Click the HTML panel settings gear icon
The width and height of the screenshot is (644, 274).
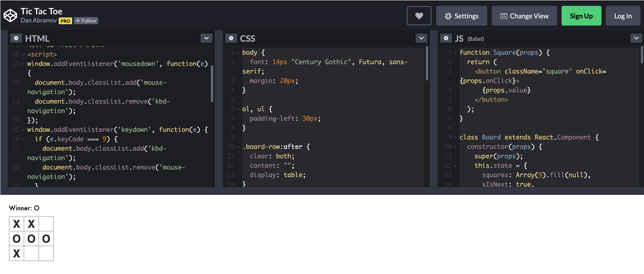pyautogui.click(x=16, y=38)
